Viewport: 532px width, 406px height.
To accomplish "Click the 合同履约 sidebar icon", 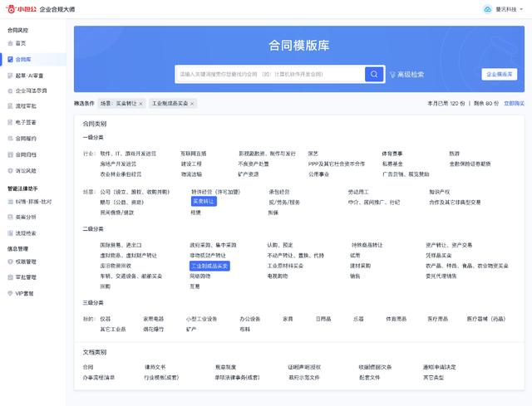I will (x=10, y=139).
